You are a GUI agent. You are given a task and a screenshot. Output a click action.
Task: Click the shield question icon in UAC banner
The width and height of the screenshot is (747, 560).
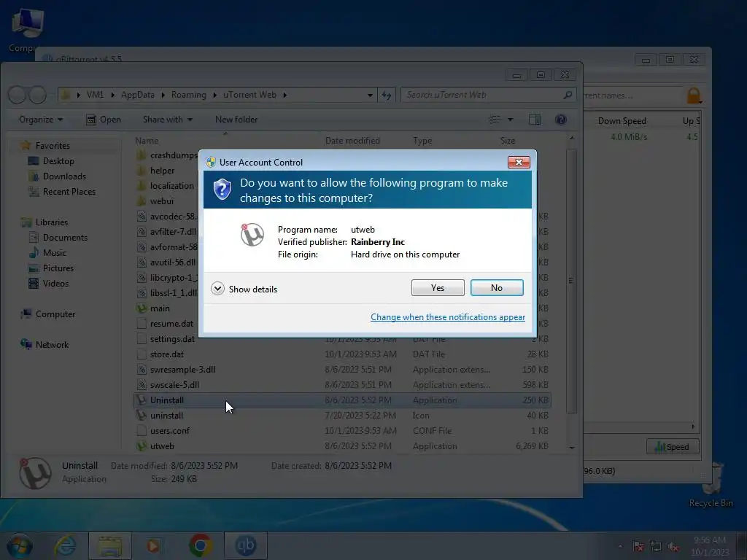[222, 190]
